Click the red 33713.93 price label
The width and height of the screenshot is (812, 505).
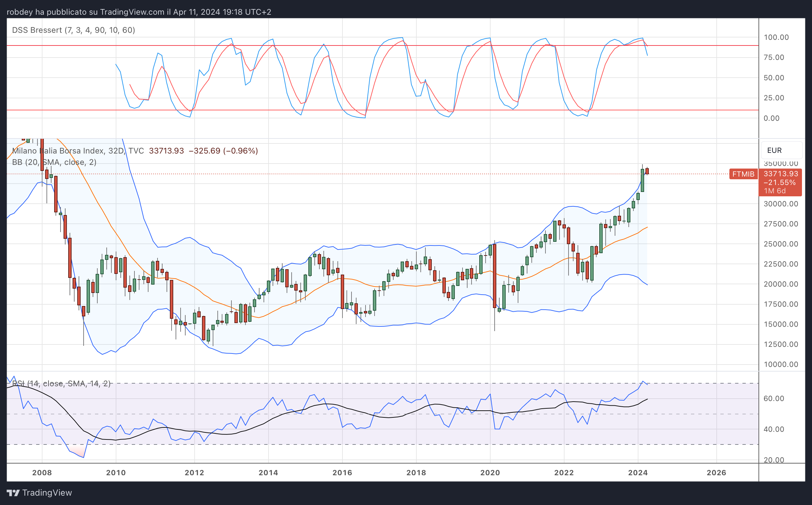(x=781, y=174)
